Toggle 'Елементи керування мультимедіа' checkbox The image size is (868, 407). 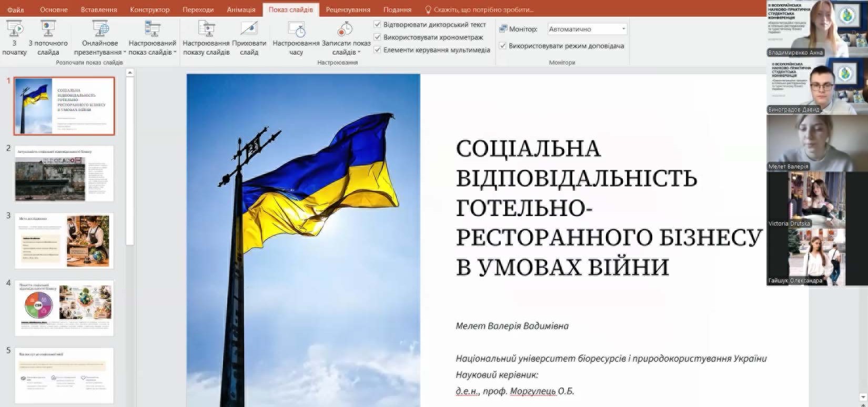377,50
